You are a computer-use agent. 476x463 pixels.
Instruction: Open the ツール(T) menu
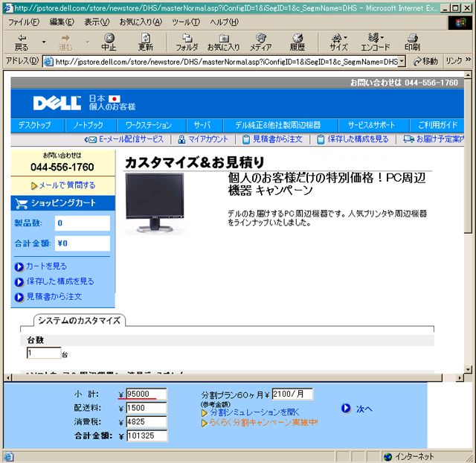186,22
